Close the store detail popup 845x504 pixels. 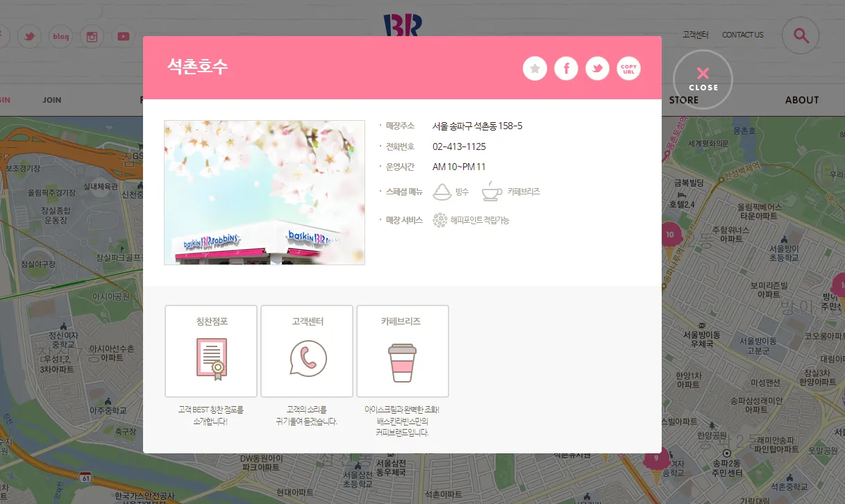coord(703,79)
